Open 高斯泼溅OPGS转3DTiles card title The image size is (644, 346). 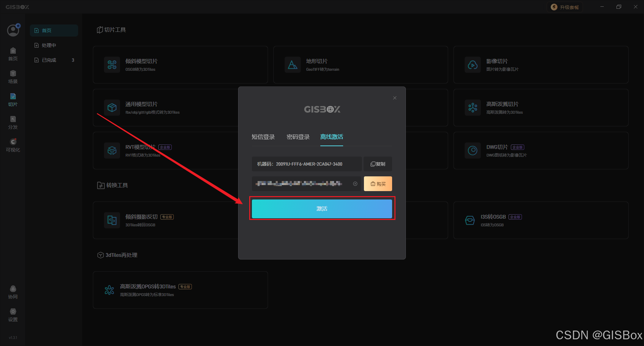click(148, 287)
